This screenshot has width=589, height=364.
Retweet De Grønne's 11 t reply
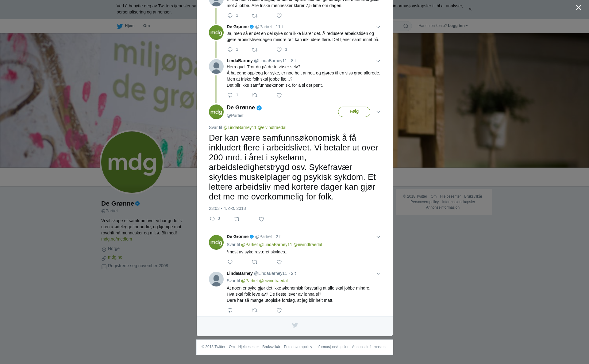255,50
